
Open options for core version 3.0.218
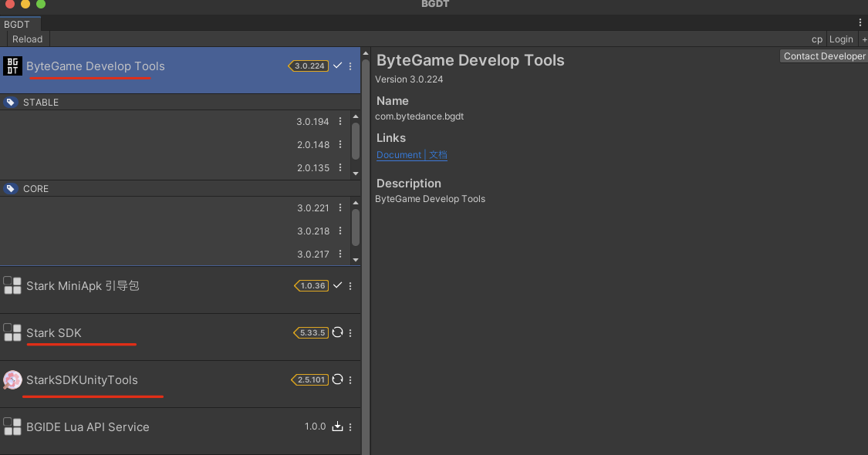pyautogui.click(x=340, y=231)
